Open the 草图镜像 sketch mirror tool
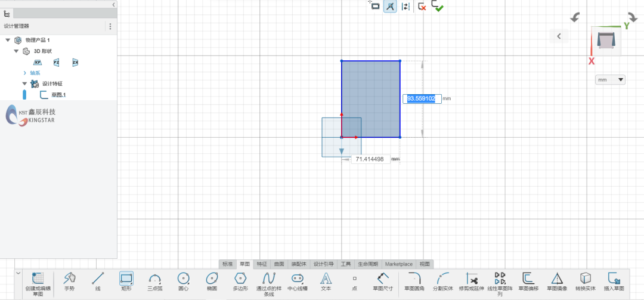644x300 pixels. 556,281
